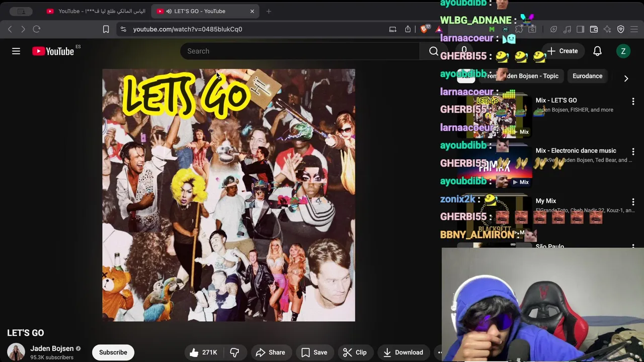Screen dimensions: 644x362
Task: Switch to the Arabic-titled YouTube tab
Action: (x=96, y=11)
